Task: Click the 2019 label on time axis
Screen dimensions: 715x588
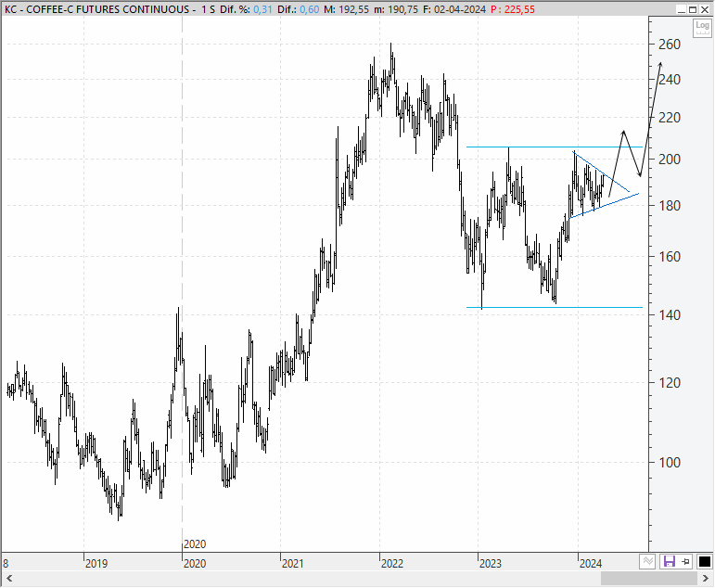Action: [x=96, y=564]
